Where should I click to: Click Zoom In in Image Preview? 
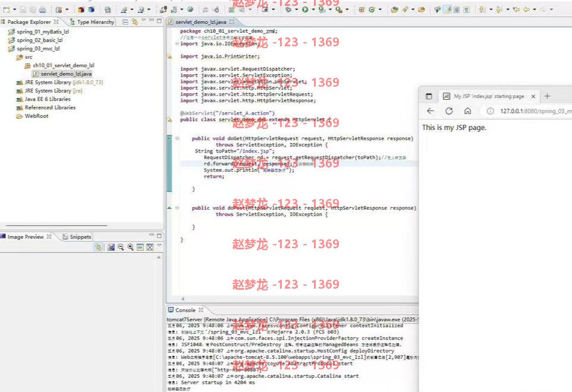pyautogui.click(x=130, y=247)
